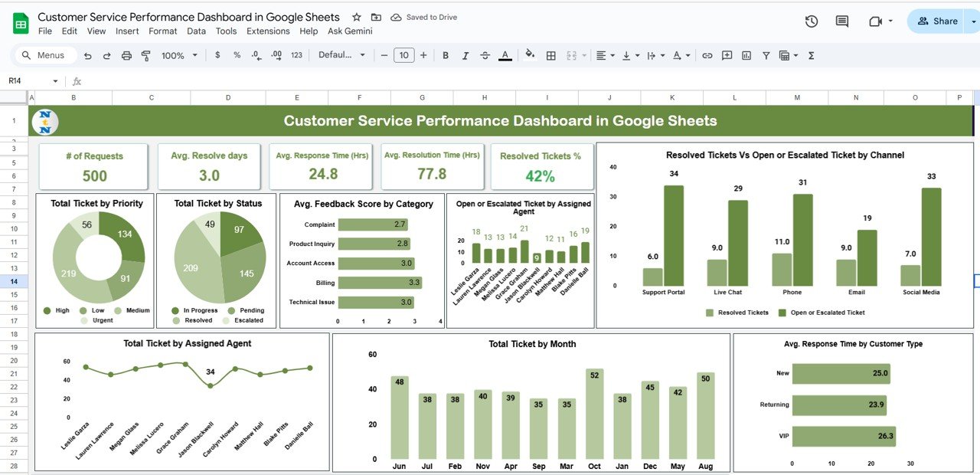Image resolution: width=980 pixels, height=475 pixels.
Task: Create a filter with the funnel icon
Action: coord(765,55)
